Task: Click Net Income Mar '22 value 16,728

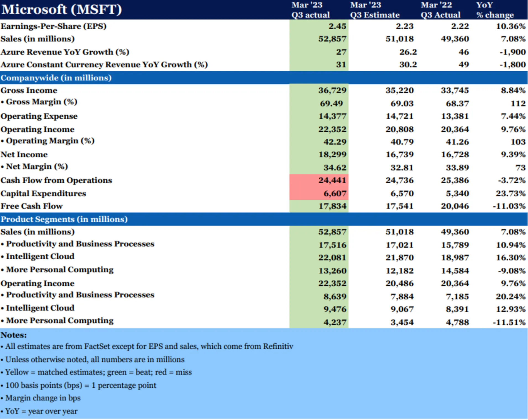Action: click(455, 155)
